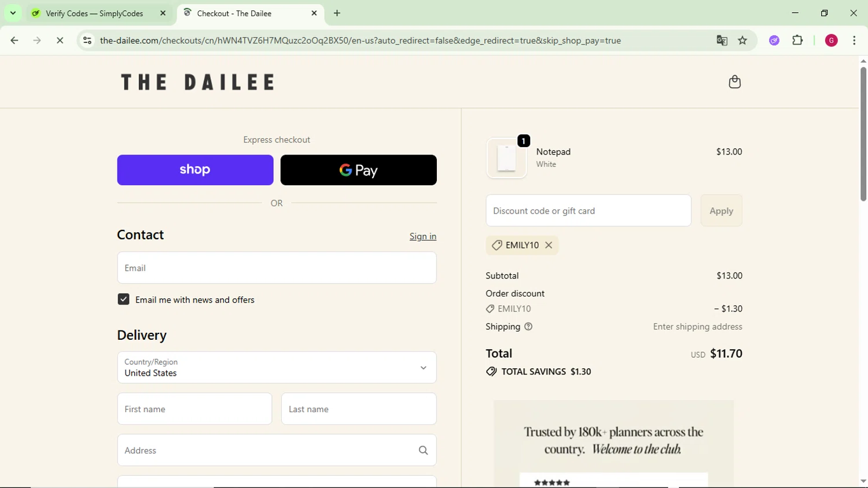Stop loading the page

pyautogui.click(x=60, y=41)
